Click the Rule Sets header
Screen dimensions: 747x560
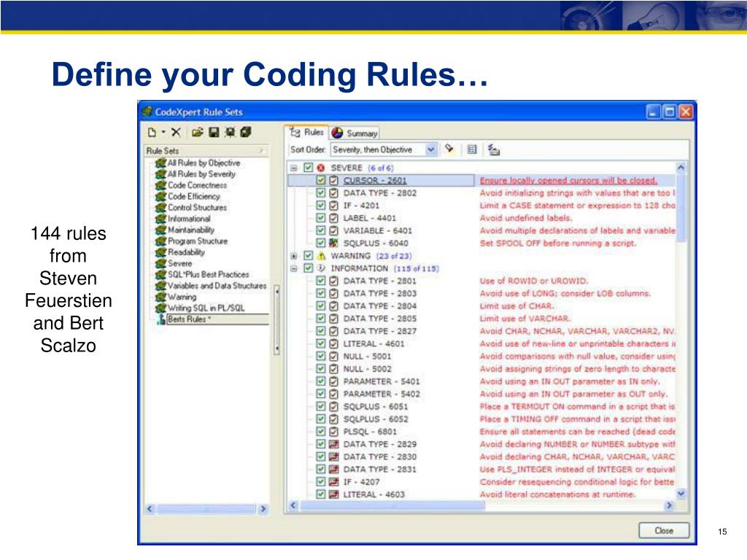coord(206,151)
